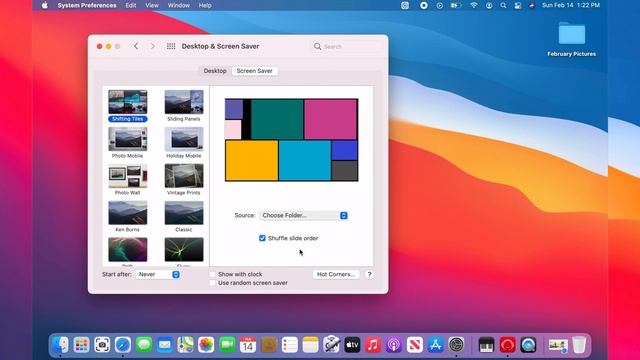Open Spotlight search in the menu bar
Viewport: 640px width, 360px height.
503,5
